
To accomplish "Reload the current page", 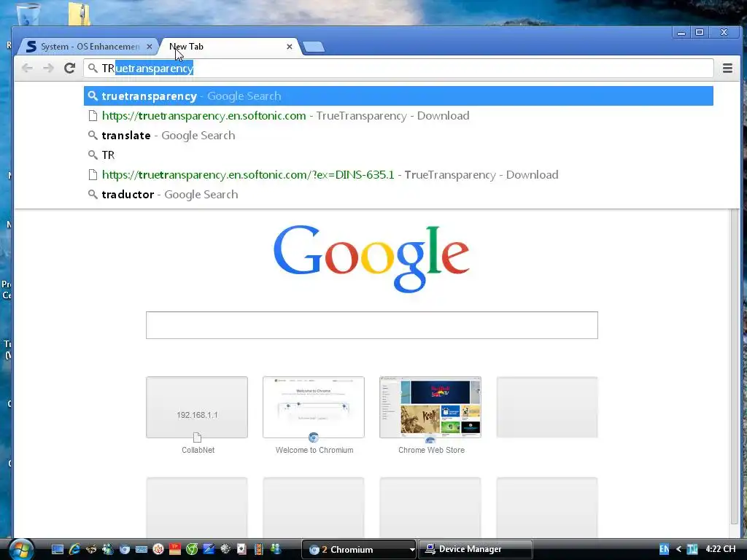I will pos(69,68).
